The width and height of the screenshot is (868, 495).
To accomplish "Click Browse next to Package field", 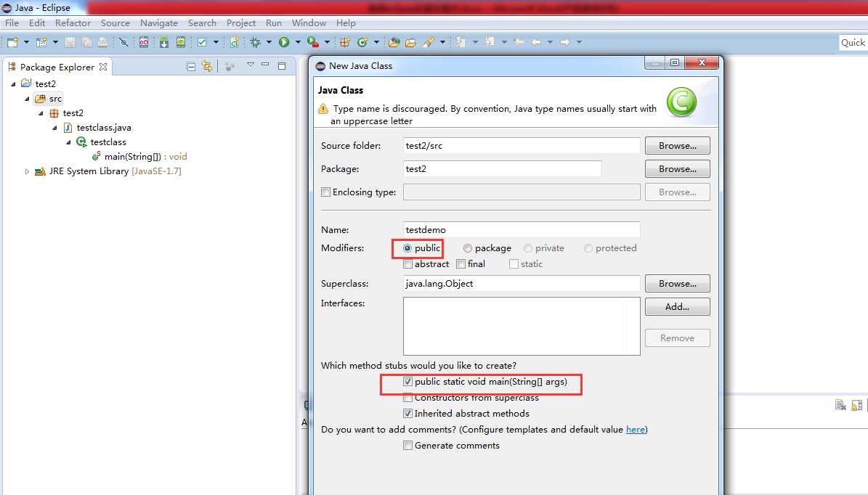I will tap(677, 168).
